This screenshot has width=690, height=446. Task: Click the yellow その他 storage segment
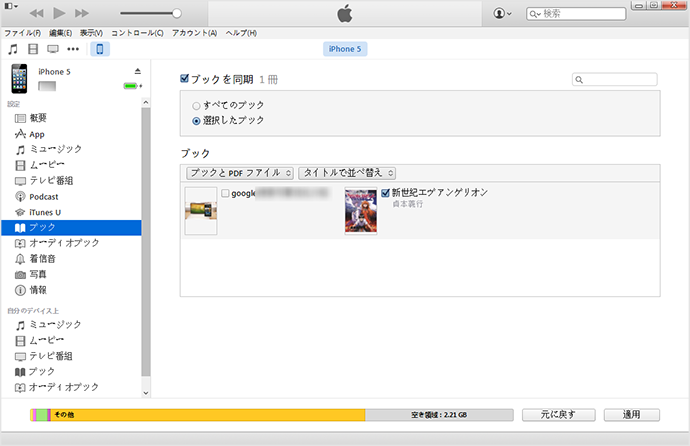(x=208, y=415)
